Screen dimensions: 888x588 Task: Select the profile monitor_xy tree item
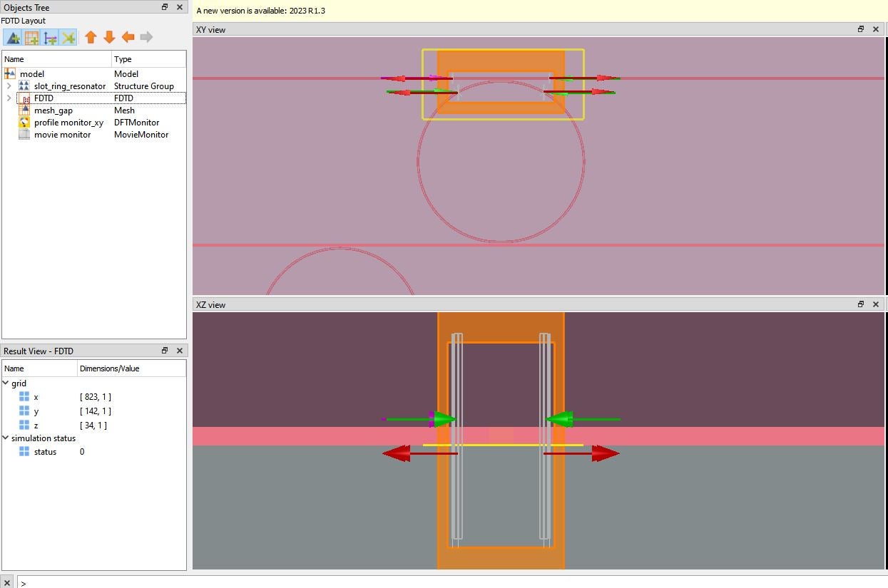point(68,122)
